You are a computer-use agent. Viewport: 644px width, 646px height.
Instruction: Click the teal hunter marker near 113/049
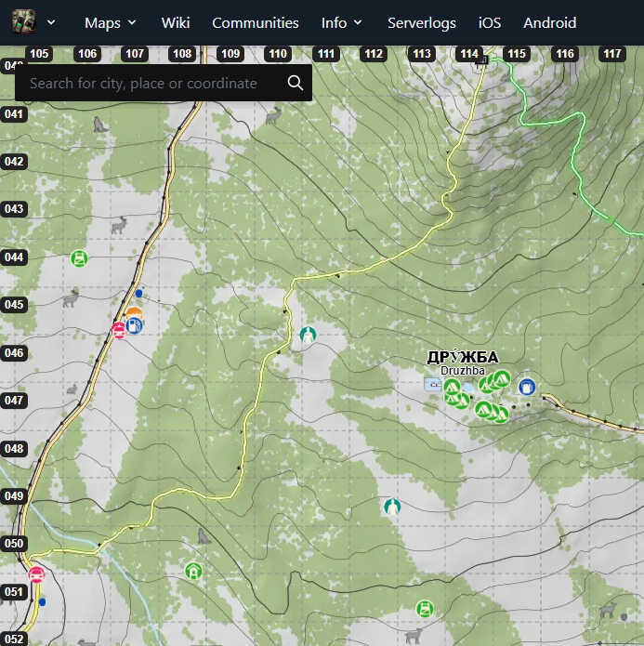coord(392,507)
